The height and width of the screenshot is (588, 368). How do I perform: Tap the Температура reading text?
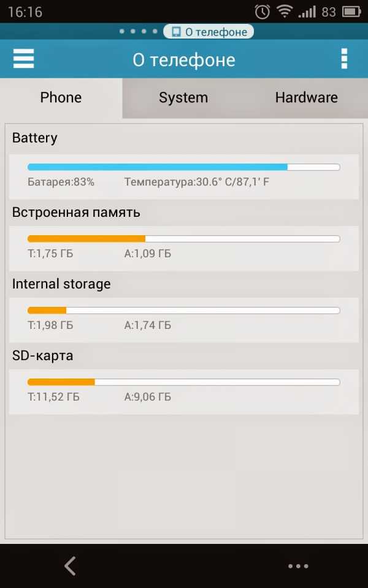point(196,182)
